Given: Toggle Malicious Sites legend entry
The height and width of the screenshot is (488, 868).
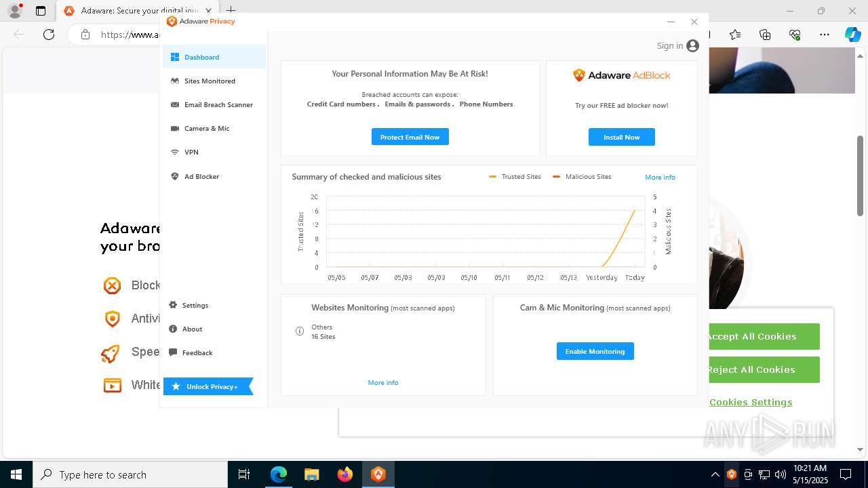Looking at the screenshot, I should (582, 176).
